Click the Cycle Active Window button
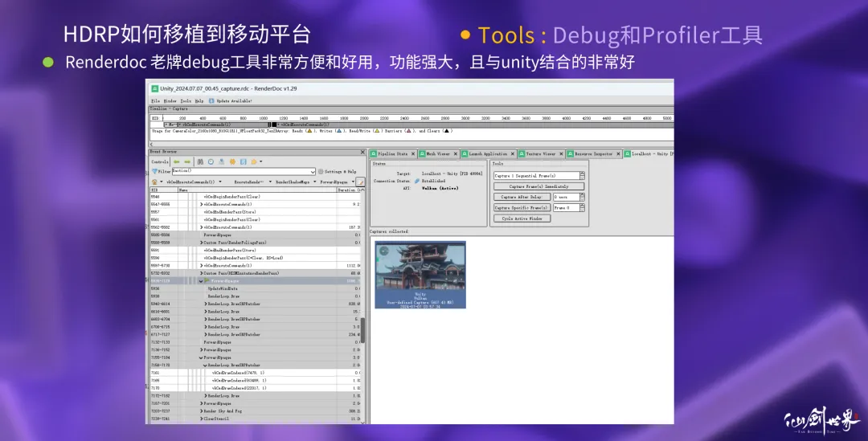Image resolution: width=868 pixels, height=441 pixels. coord(522,218)
